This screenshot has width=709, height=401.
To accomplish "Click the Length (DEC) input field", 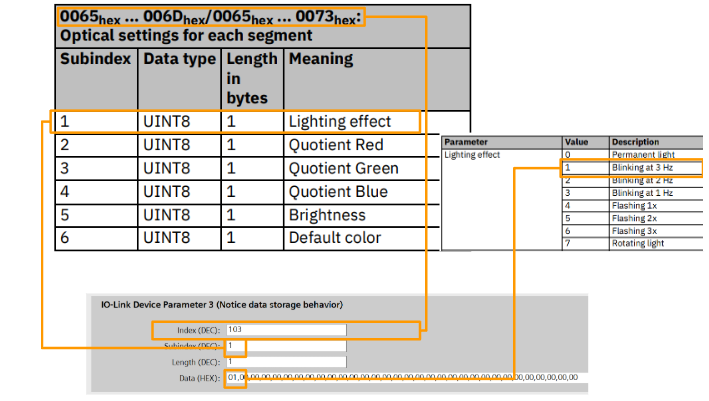I will click(286, 361).
